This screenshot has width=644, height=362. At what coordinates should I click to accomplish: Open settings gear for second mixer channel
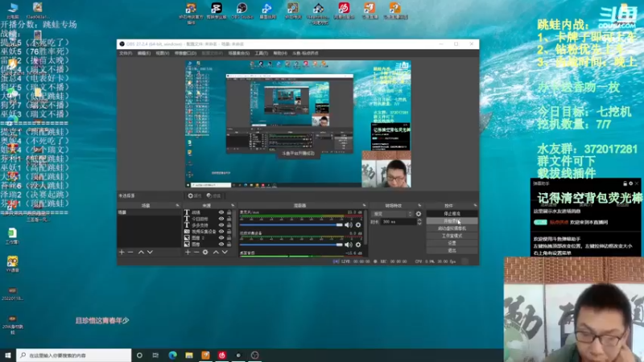[x=358, y=245]
